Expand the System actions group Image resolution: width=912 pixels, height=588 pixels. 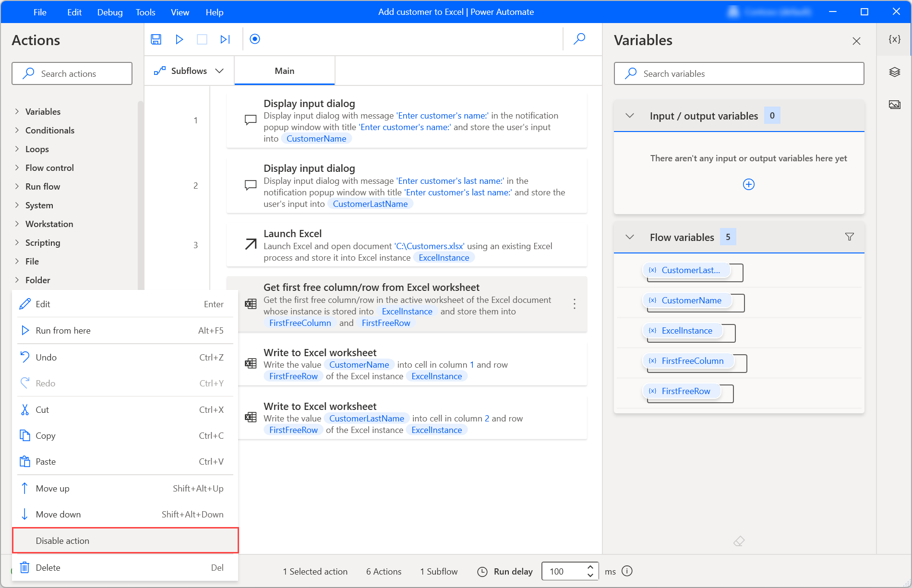[17, 205]
